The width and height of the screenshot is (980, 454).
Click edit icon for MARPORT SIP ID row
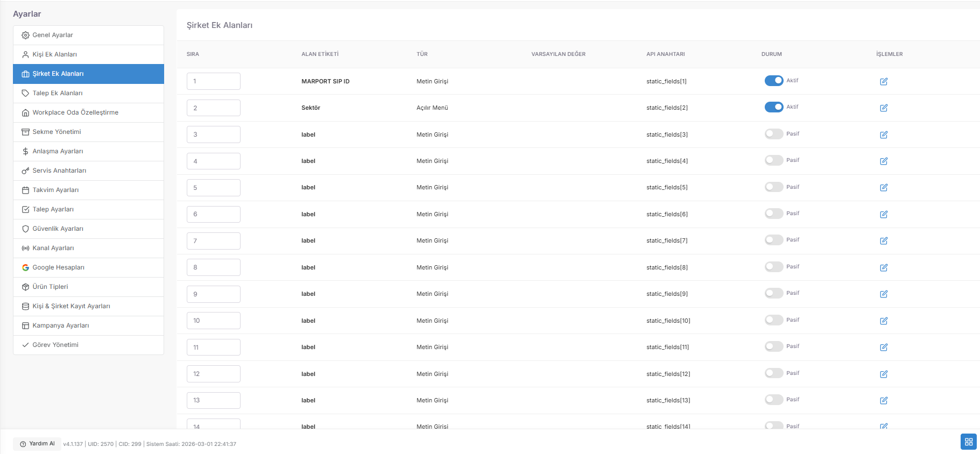point(884,81)
